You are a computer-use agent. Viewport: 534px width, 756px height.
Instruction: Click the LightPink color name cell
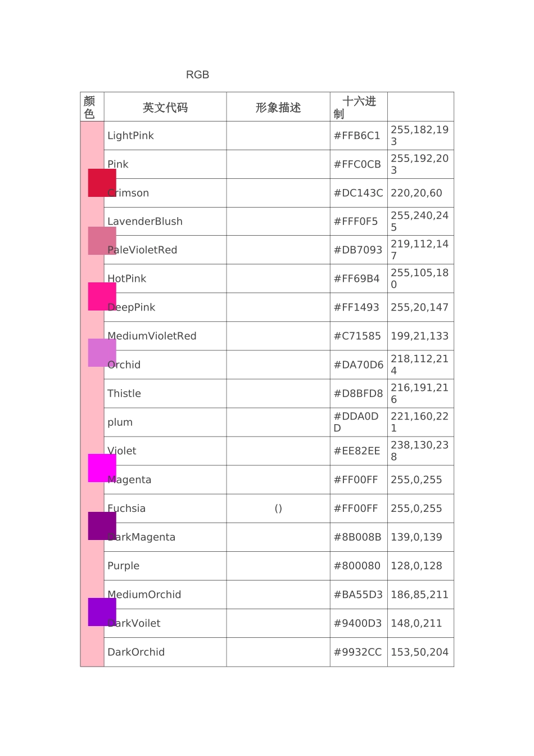pos(130,136)
